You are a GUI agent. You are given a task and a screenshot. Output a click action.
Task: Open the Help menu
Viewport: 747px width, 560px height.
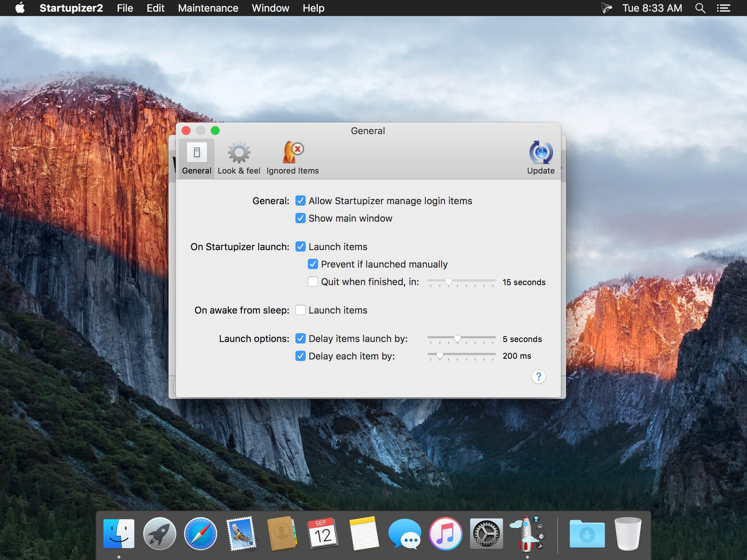[x=313, y=8]
